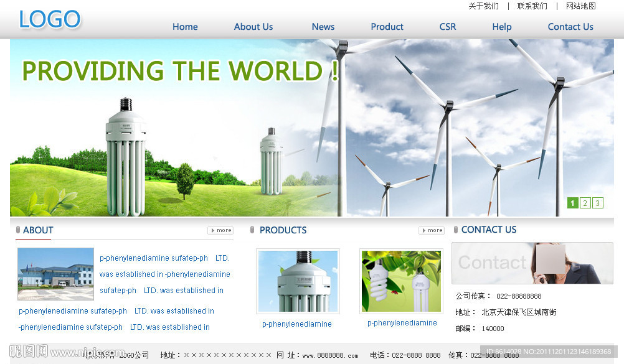Open the 网站地图 sitemap link

tap(580, 6)
